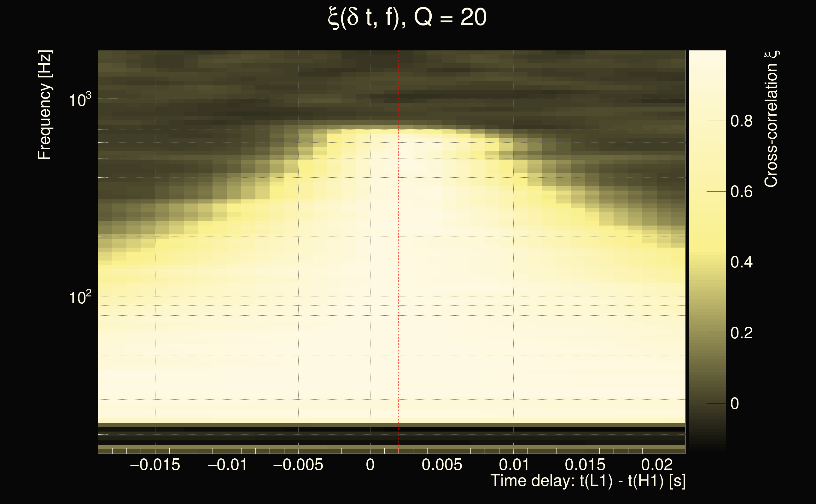Image resolution: width=816 pixels, height=504 pixels.
Task: Click the Frequency [Hz] axis label
Action: (44, 105)
